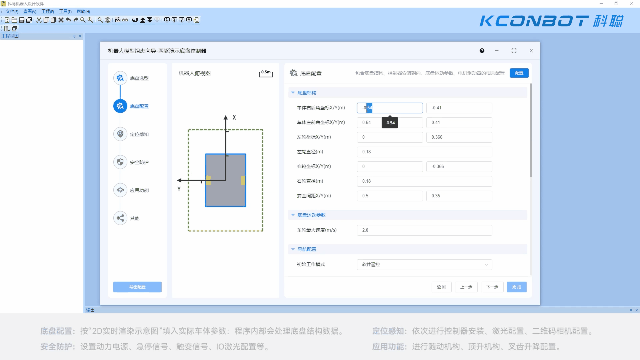Click the scale ruler icon above the robot preview
This screenshot has height=360, width=640.
[x=266, y=73]
